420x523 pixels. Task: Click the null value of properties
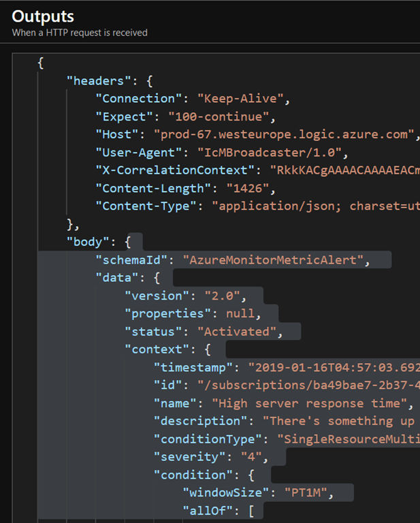(240, 313)
